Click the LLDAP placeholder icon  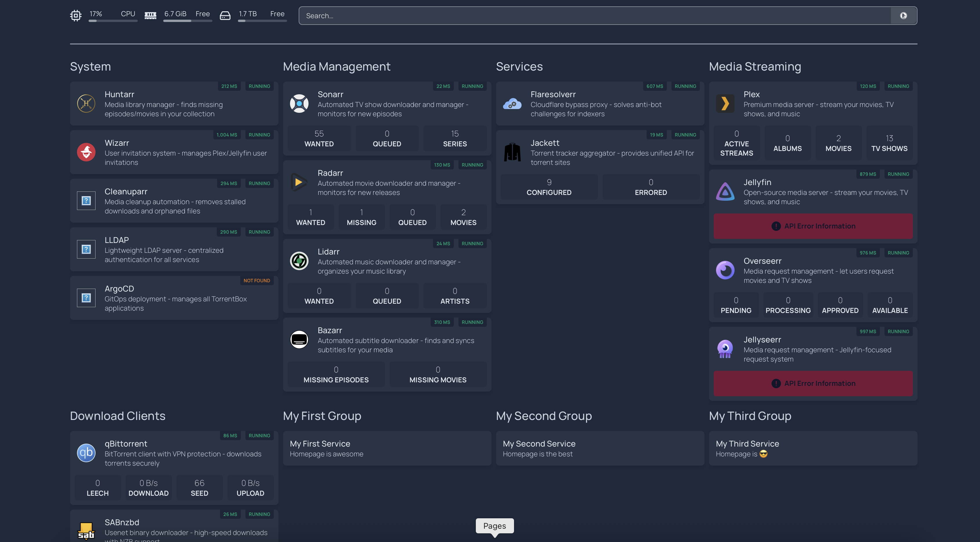click(x=86, y=249)
